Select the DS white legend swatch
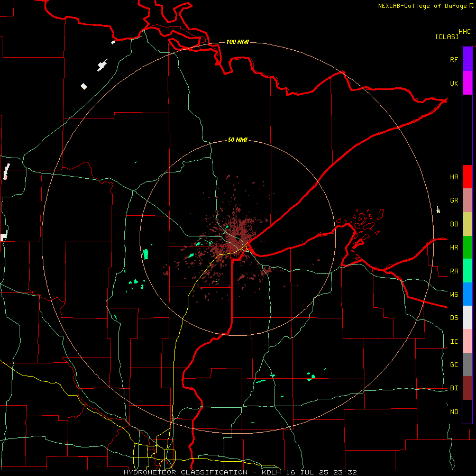The image size is (476, 476). (467, 317)
